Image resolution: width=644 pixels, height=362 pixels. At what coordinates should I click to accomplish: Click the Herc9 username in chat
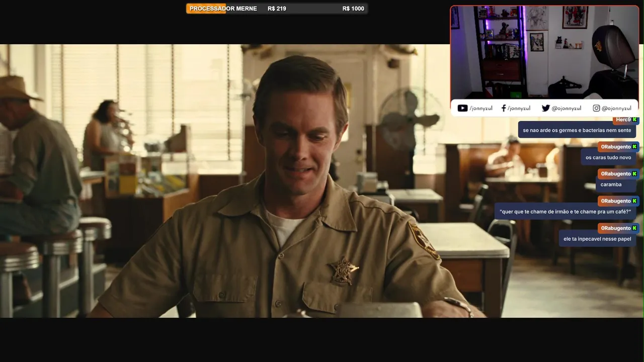click(623, 120)
